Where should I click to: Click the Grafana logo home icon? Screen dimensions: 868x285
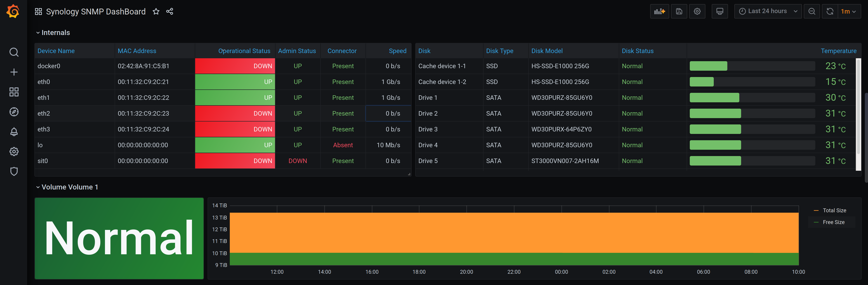(13, 12)
